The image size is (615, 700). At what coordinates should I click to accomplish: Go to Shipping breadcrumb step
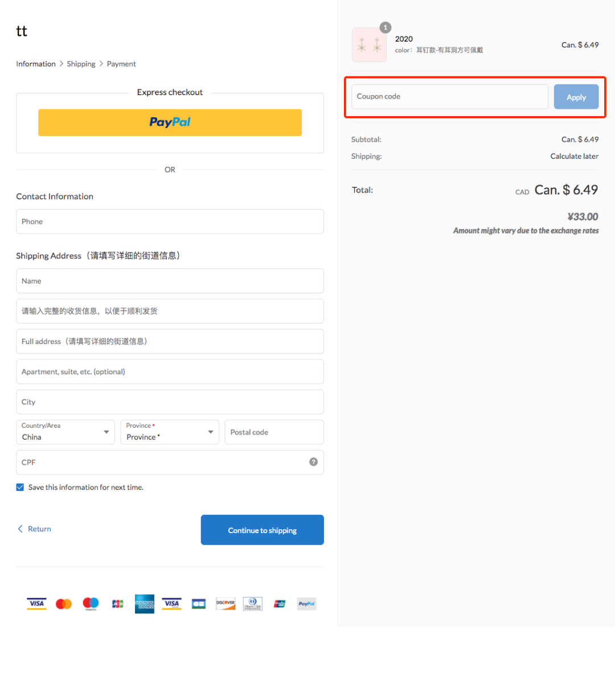pos(81,64)
